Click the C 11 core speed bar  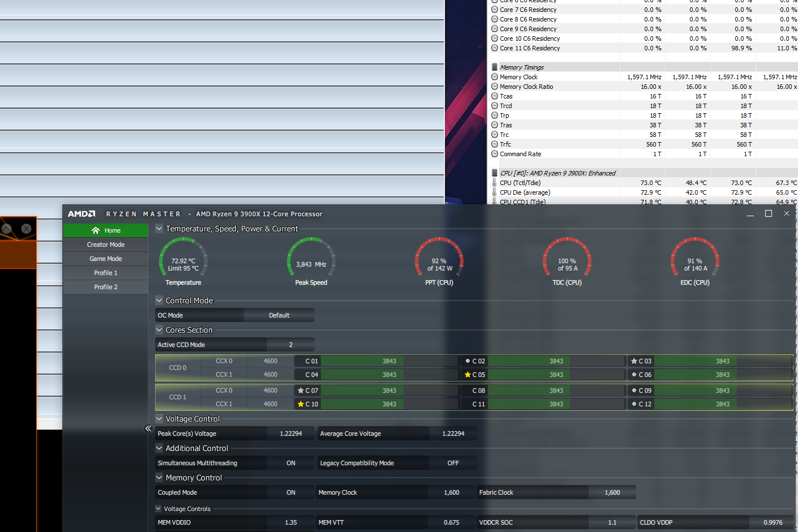click(x=556, y=404)
